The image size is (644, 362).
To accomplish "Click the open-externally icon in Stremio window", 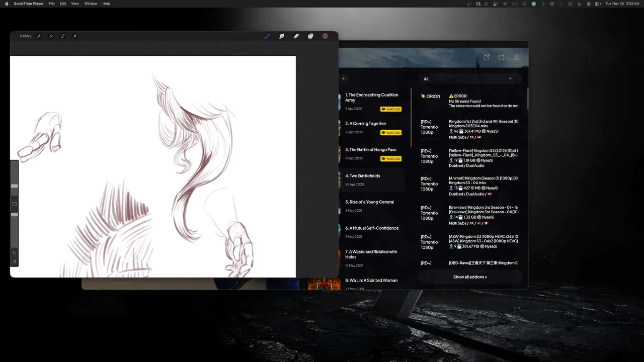I will pyautogui.click(x=487, y=58).
